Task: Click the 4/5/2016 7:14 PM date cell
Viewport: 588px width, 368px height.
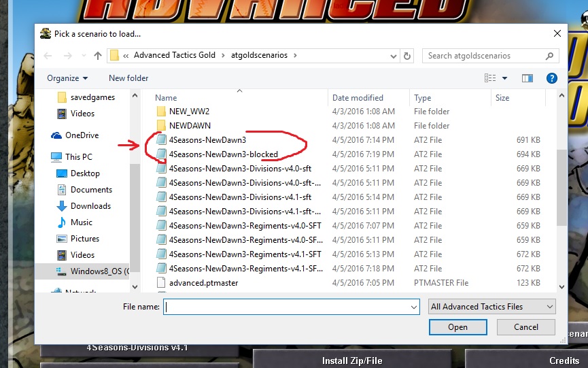Action: click(x=362, y=140)
